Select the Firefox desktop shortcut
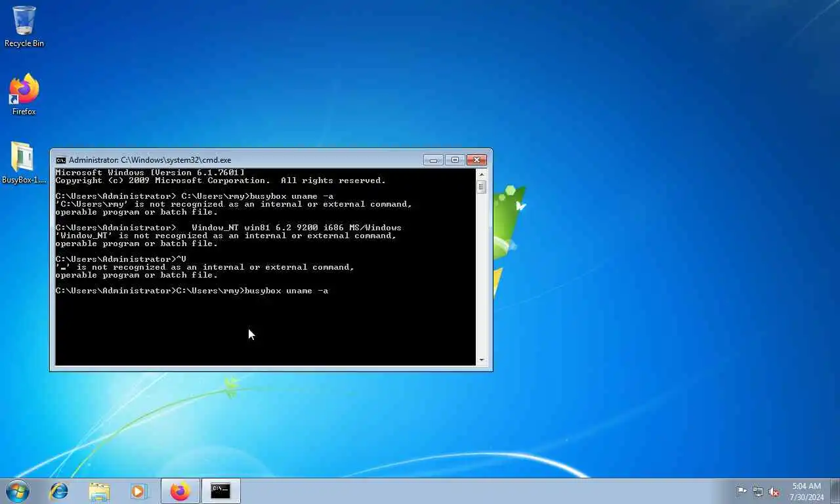This screenshot has width=840, height=504. tap(24, 95)
